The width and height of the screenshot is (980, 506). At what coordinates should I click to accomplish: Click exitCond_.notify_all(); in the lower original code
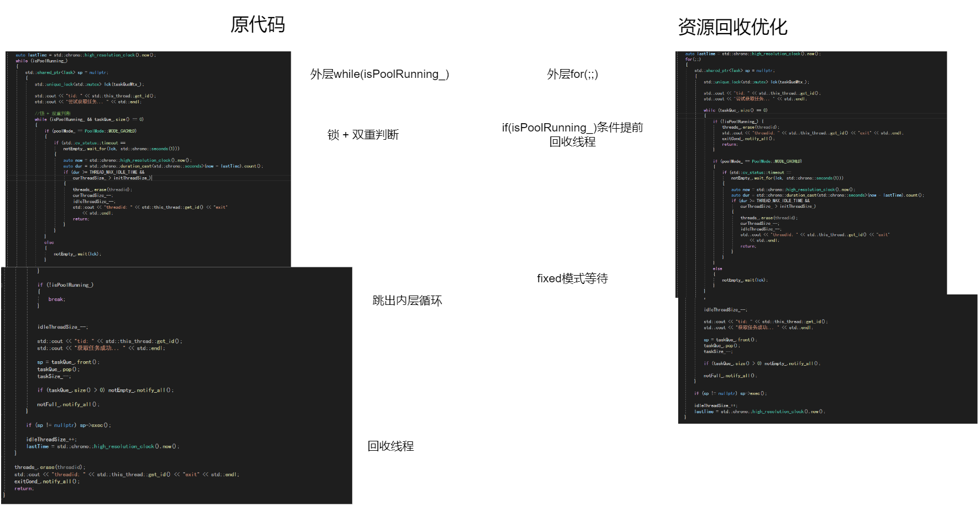pos(47,482)
